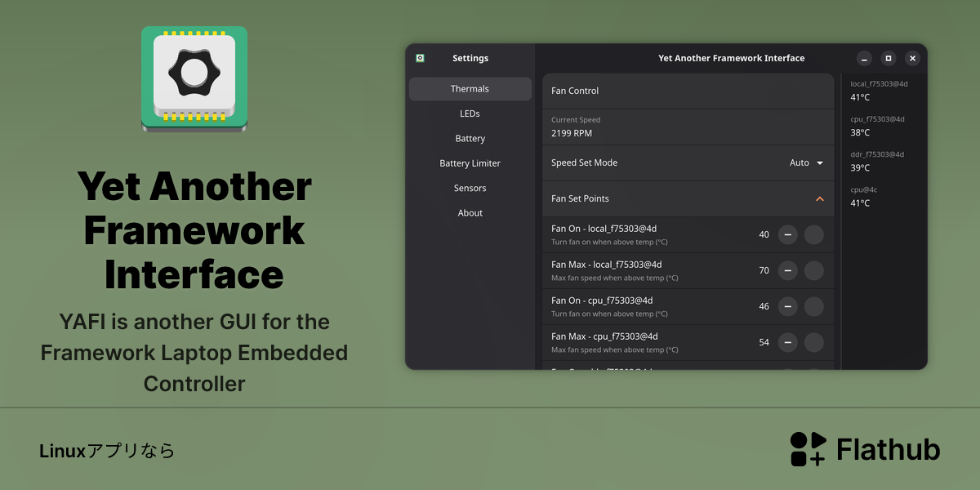
Task: Click round button right of minus, Fan Max cpu_f75303@4d
Action: tap(814, 343)
